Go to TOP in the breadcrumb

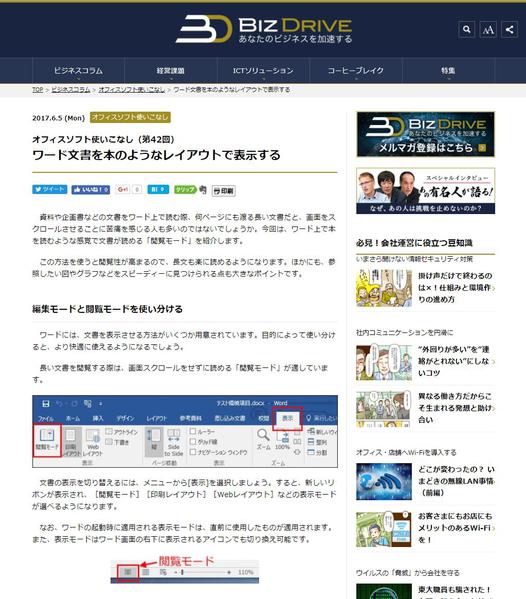click(x=37, y=89)
